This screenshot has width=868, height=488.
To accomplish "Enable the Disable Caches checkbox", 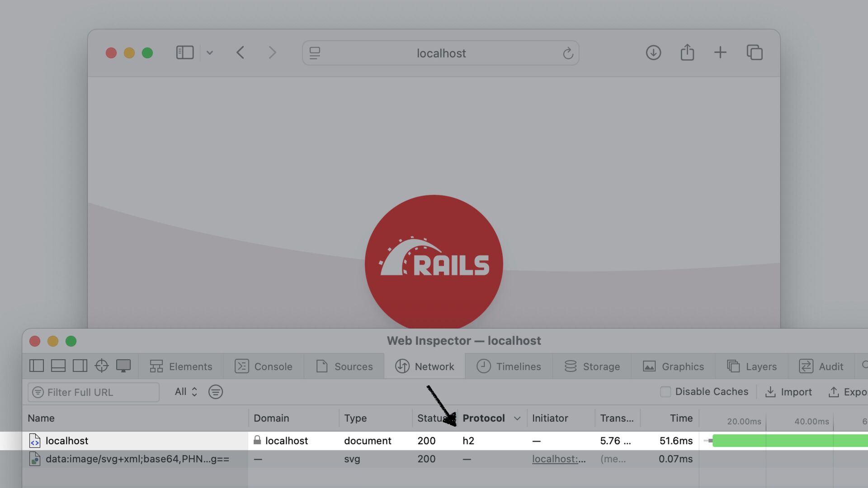I will pyautogui.click(x=665, y=392).
